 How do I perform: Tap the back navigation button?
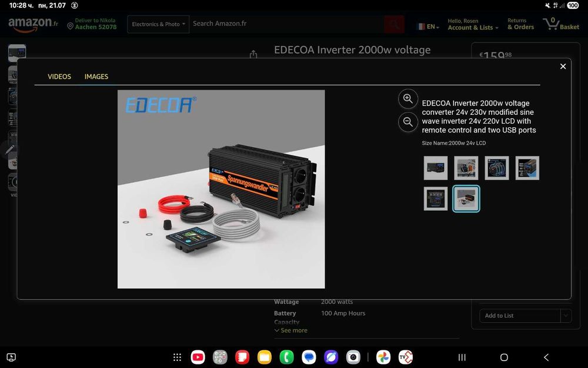tap(546, 357)
